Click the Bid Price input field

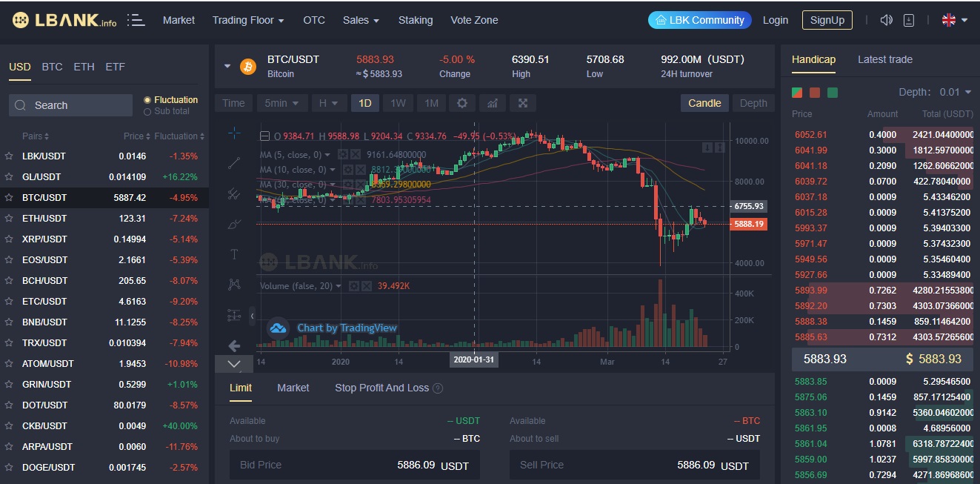pyautogui.click(x=355, y=465)
